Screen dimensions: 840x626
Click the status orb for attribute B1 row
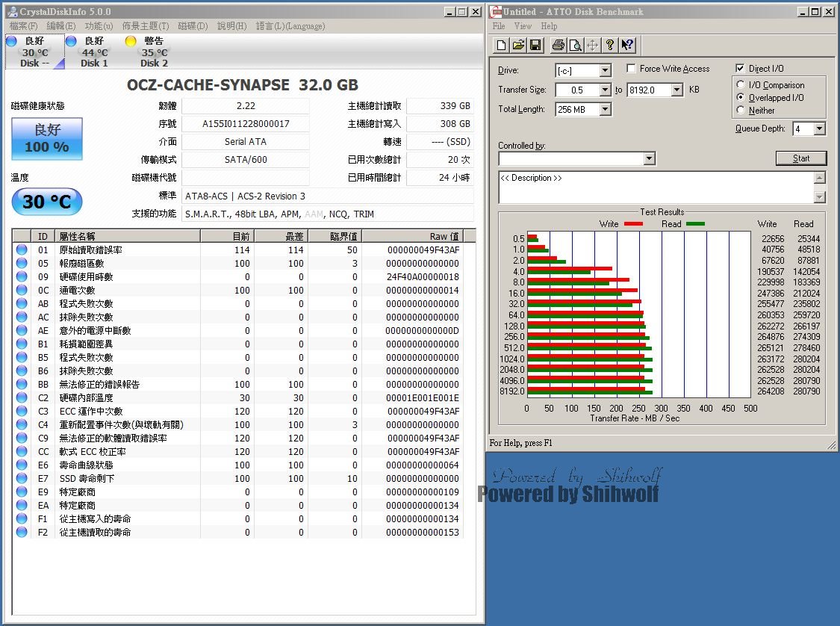(22, 344)
